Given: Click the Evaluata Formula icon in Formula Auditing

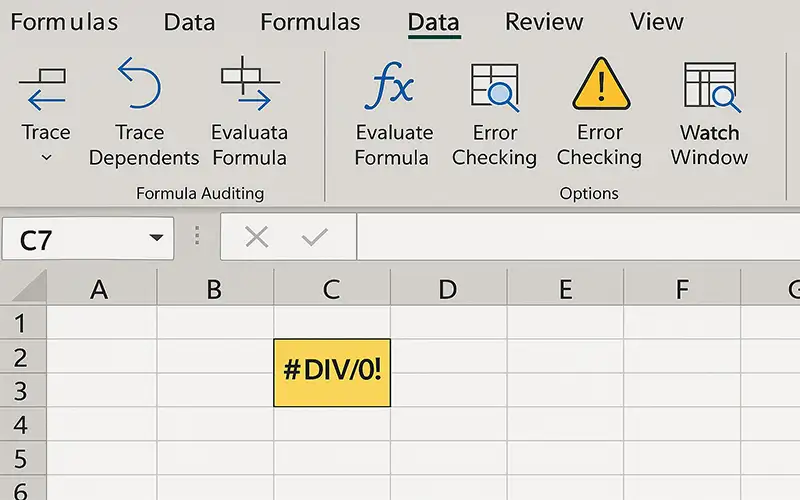Looking at the screenshot, I should pos(249,85).
